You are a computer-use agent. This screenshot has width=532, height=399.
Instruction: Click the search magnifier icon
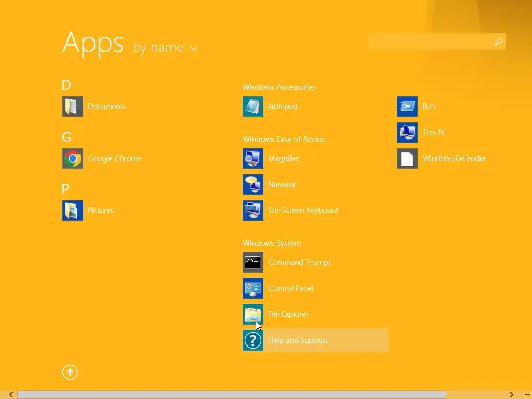coord(498,42)
